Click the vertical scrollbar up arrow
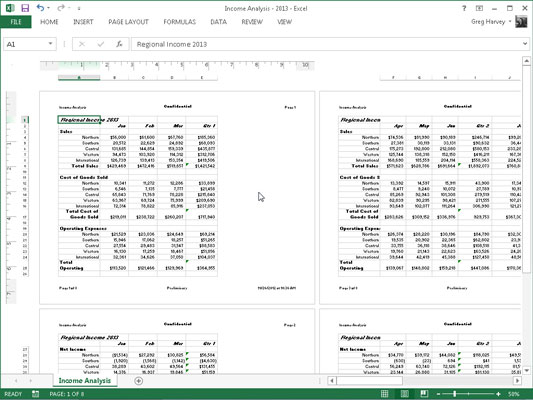The width and height of the screenshot is (533, 400). pos(526,61)
